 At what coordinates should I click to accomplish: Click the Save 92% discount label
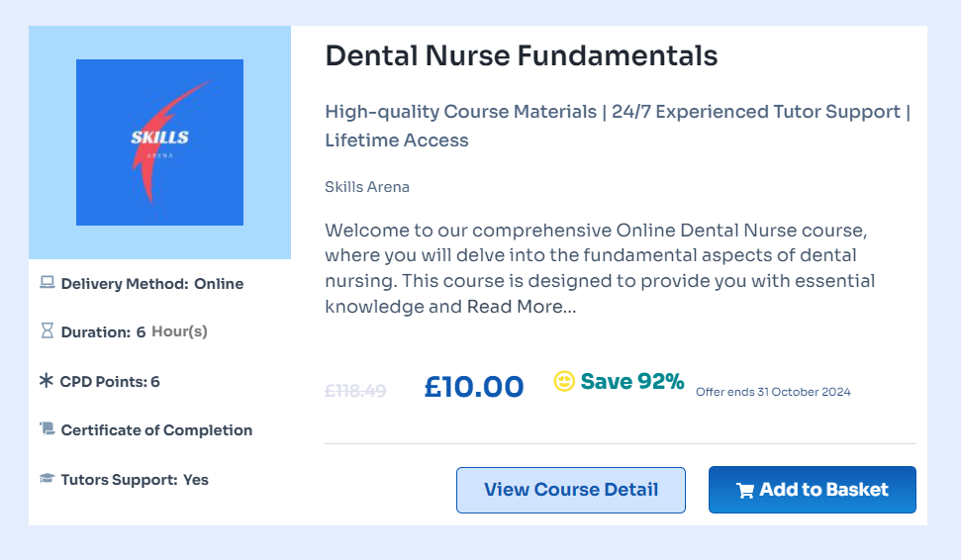click(631, 381)
